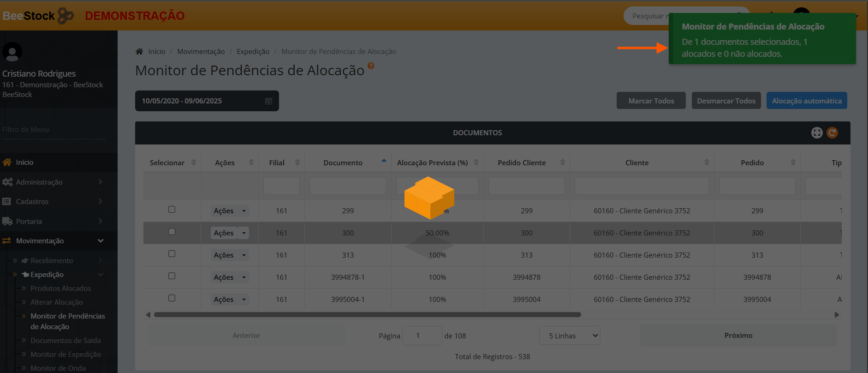This screenshot has height=373, width=868.
Task: Click the calendar icon in date range field
Action: [268, 101]
